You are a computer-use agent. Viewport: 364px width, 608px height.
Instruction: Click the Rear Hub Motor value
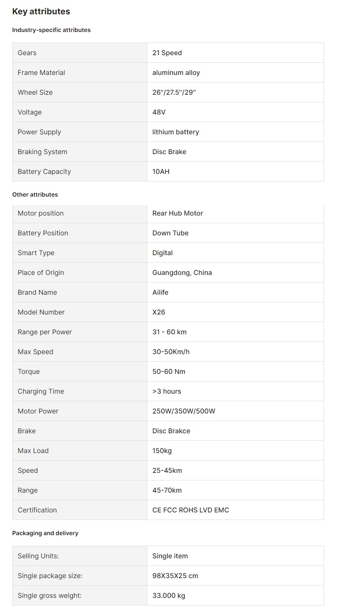178,213
